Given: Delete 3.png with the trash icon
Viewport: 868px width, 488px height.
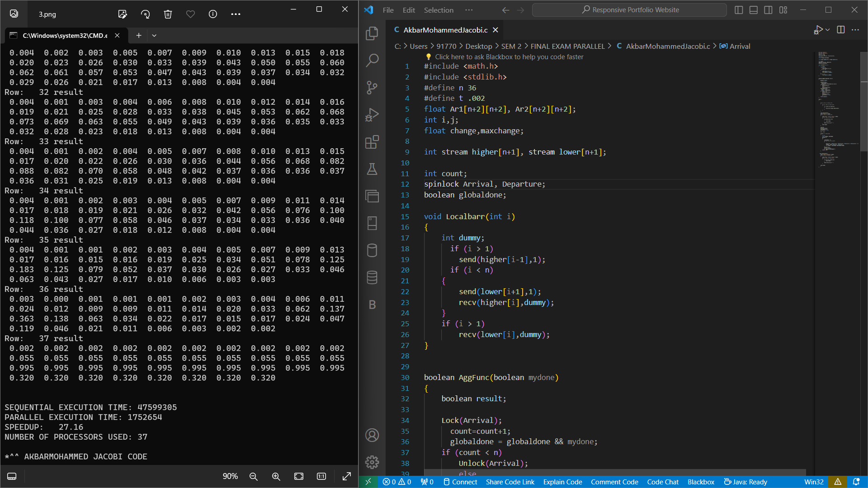Looking at the screenshot, I should click(x=168, y=14).
